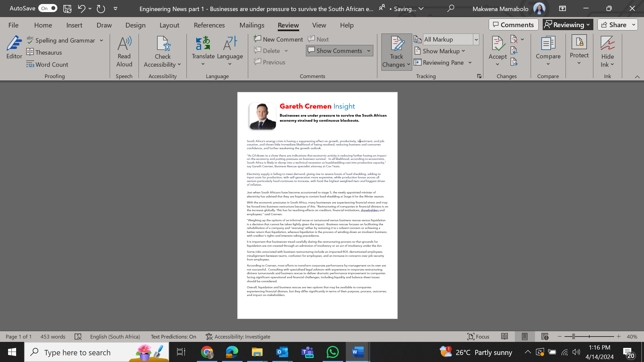The height and width of the screenshot is (362, 644).
Task: Switch to Web Layout view
Action: coord(545,337)
